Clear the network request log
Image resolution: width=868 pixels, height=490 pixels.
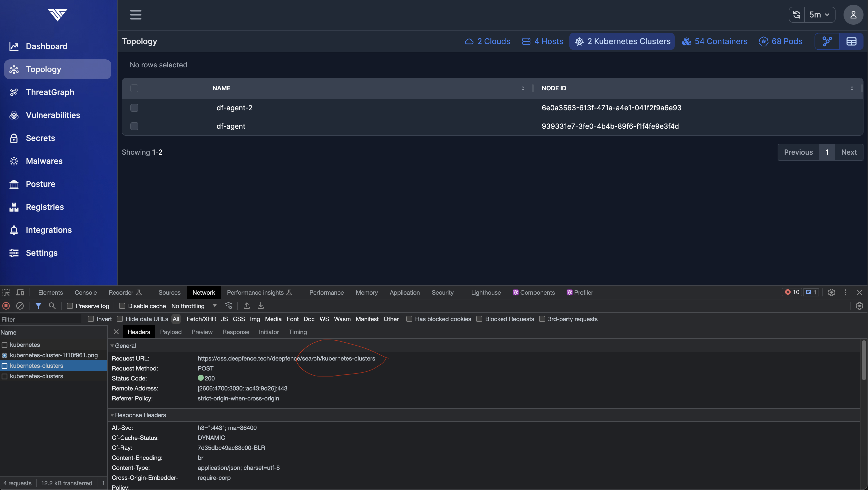click(20, 306)
